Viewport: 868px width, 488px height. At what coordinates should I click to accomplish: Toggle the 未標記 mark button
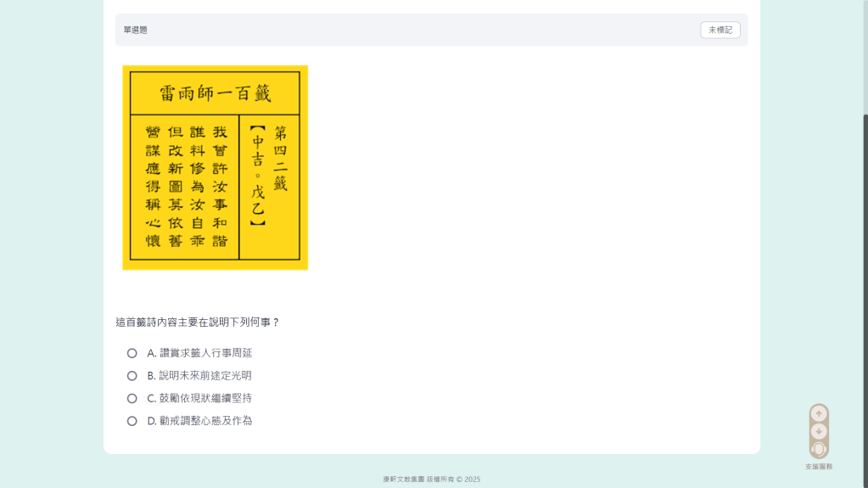tap(720, 30)
